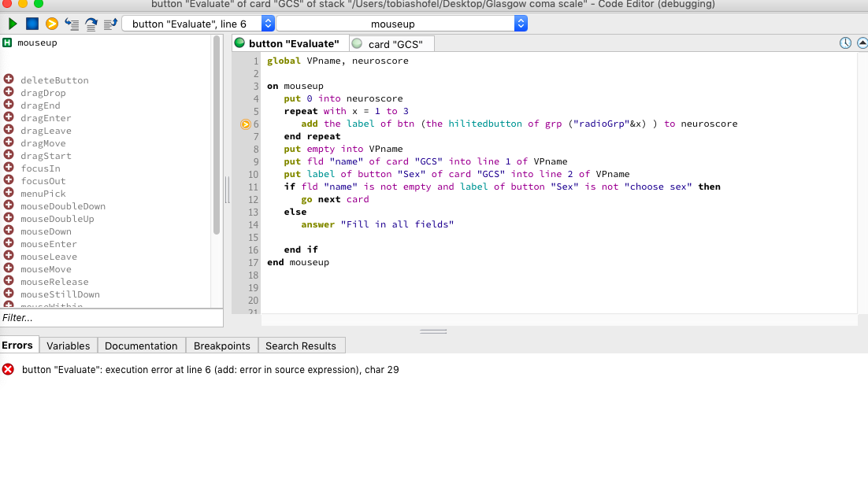The image size is (868, 499).
Task: Select the mouseup handler in handler list
Action: coord(37,43)
